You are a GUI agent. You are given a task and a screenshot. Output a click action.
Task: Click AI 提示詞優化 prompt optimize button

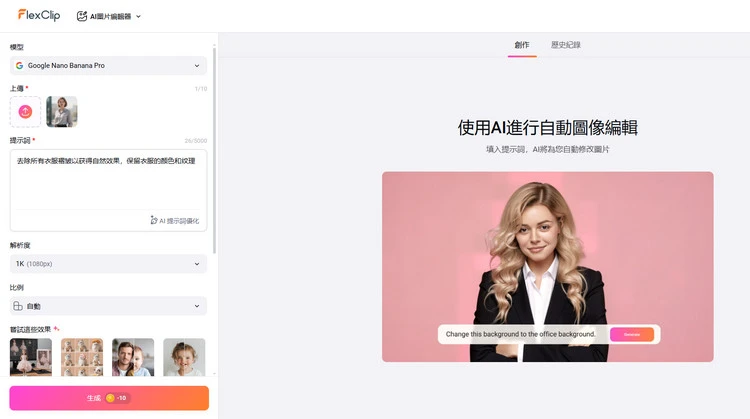[175, 221]
